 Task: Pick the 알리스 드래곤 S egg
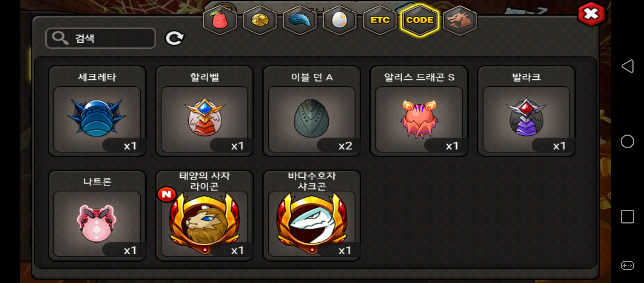tap(419, 111)
